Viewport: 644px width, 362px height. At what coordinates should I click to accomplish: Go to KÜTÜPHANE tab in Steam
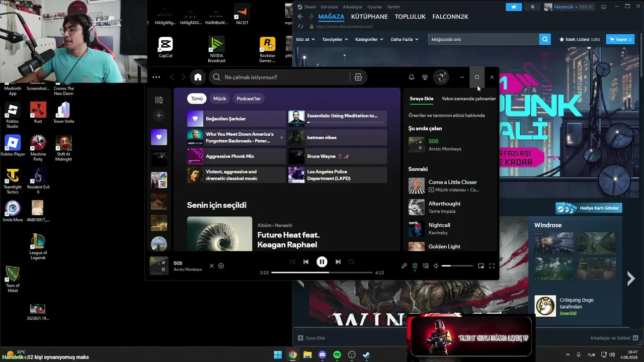369,17
